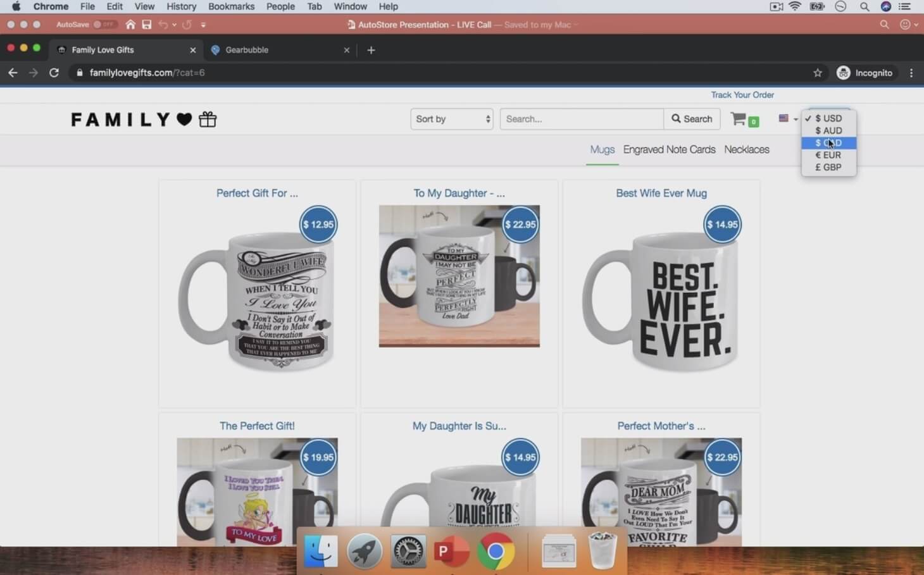Open the "Perfect Mother's ..." product link

tap(661, 426)
